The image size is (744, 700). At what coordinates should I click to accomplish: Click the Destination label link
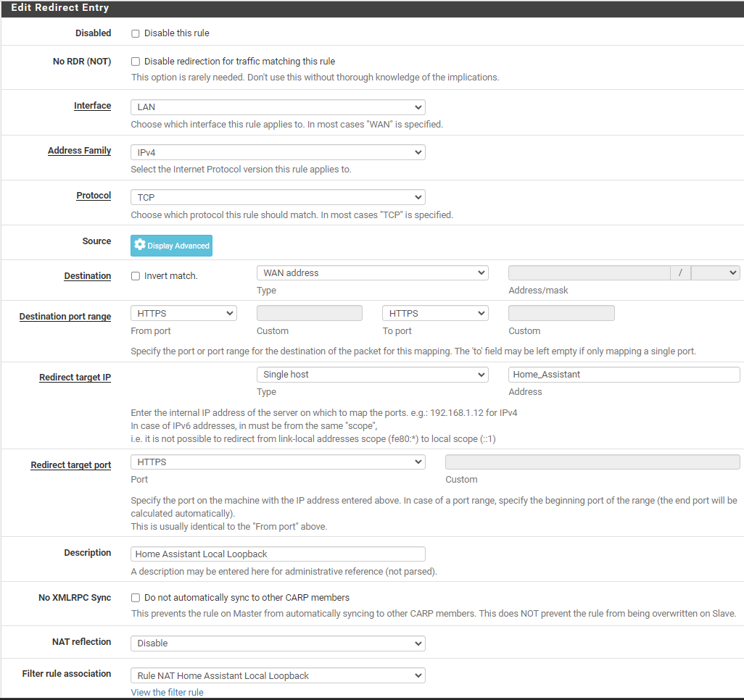click(87, 276)
